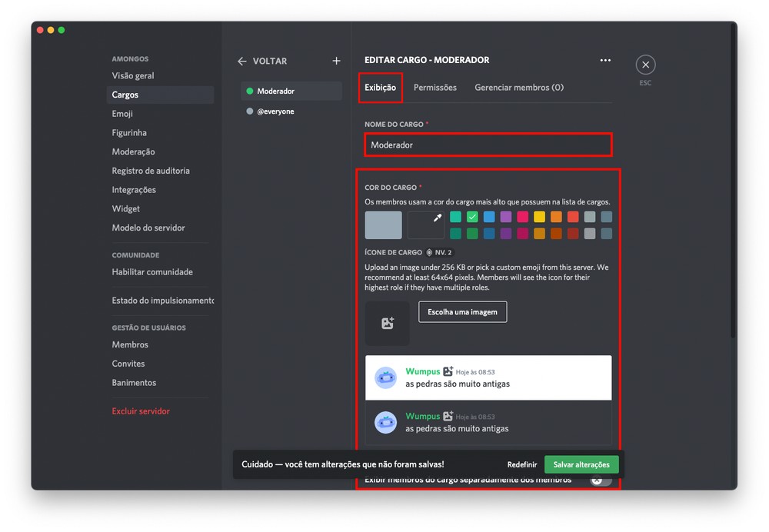This screenshot has height=532, width=769.
Task: Click Salvar alterações button
Action: tap(581, 464)
